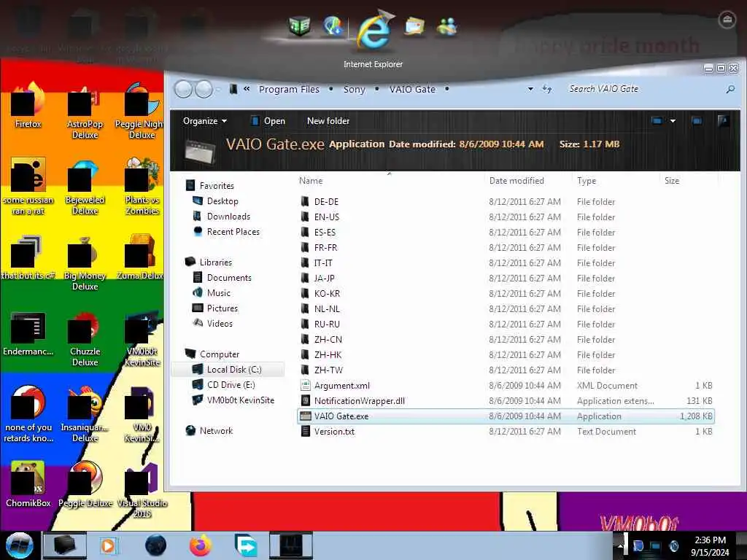Click the Chuzzle Deluxe desktop shortcut
Image resolution: width=747 pixels, height=560 pixels.
[85, 338]
